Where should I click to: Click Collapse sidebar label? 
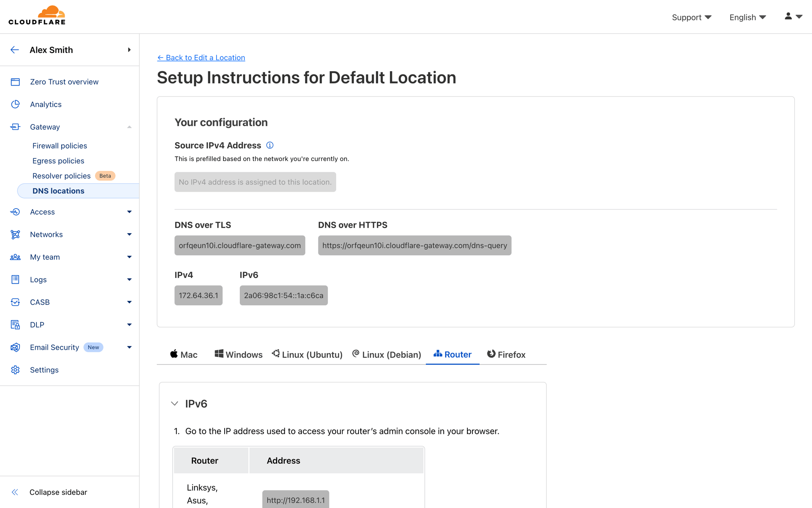pyautogui.click(x=58, y=492)
